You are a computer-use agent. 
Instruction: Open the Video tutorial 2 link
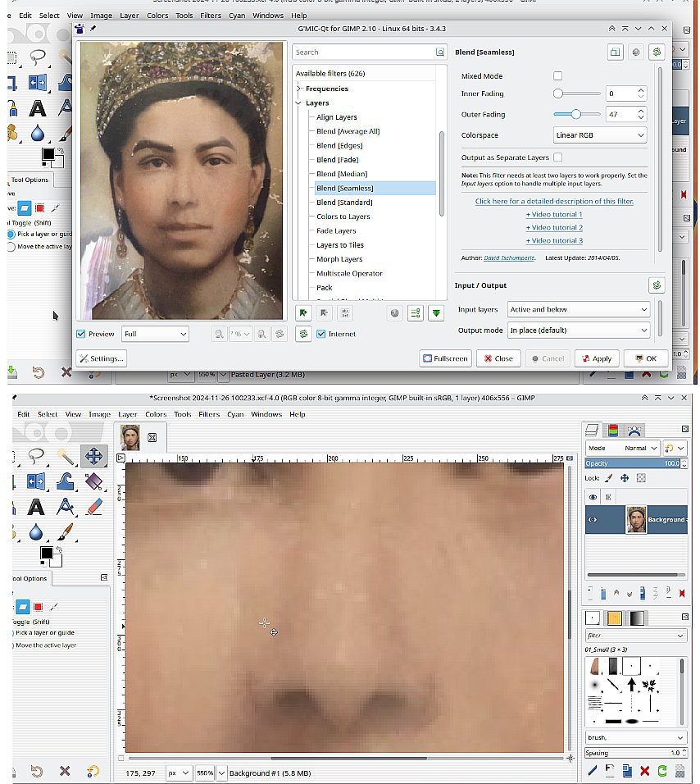click(554, 227)
